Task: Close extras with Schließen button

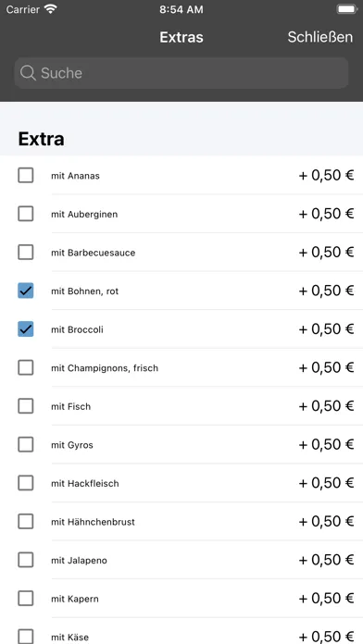Action: pos(319,37)
